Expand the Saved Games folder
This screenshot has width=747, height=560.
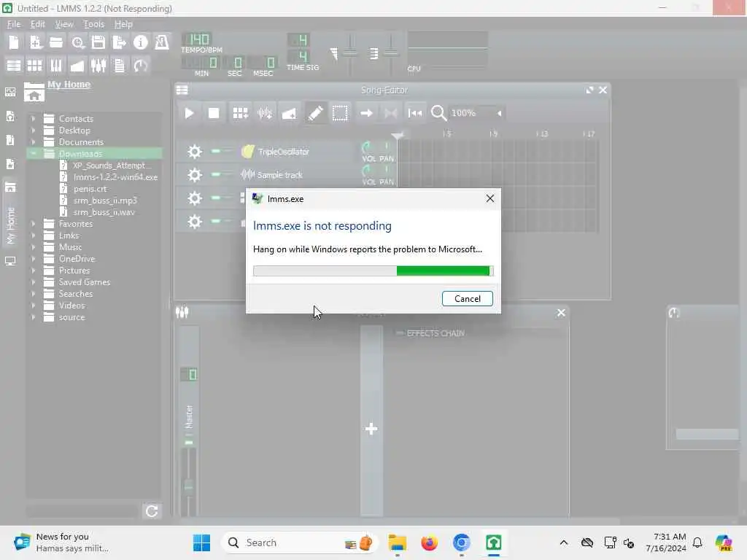[33, 282]
